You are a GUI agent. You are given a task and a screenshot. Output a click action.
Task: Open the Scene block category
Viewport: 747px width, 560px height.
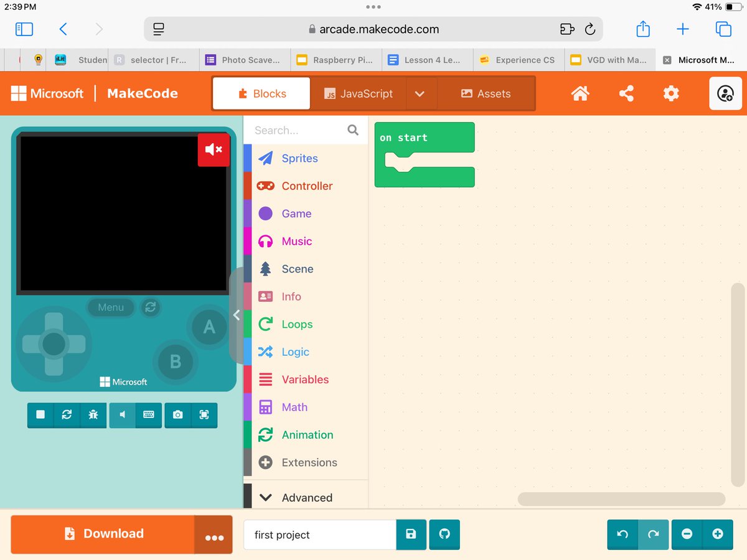305,269
